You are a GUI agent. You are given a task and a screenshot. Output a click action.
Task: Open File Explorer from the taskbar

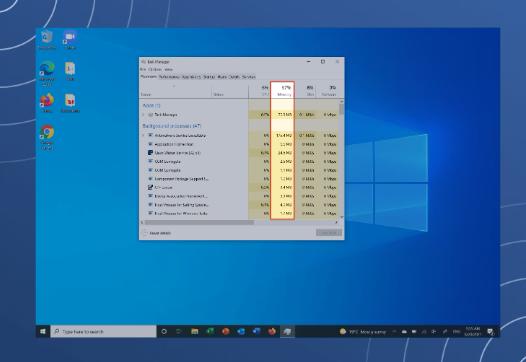194,331
